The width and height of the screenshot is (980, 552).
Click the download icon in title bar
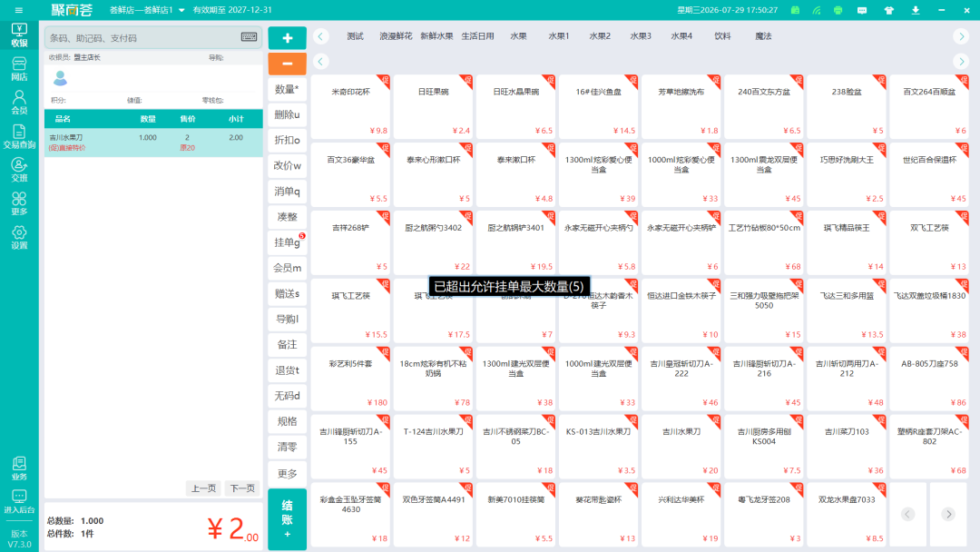pyautogui.click(x=916, y=10)
